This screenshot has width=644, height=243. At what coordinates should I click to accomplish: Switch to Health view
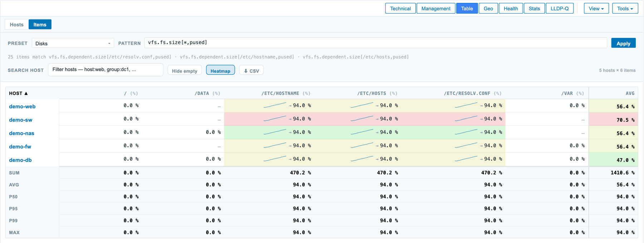coord(511,8)
